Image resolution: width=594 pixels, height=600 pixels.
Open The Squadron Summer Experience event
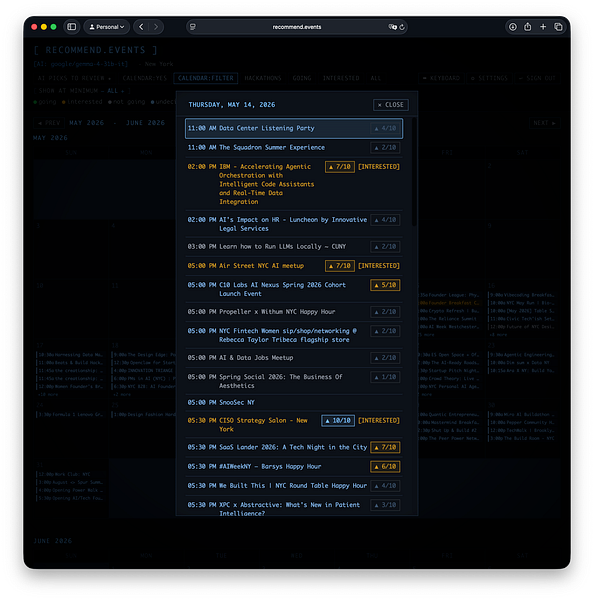tap(294, 148)
